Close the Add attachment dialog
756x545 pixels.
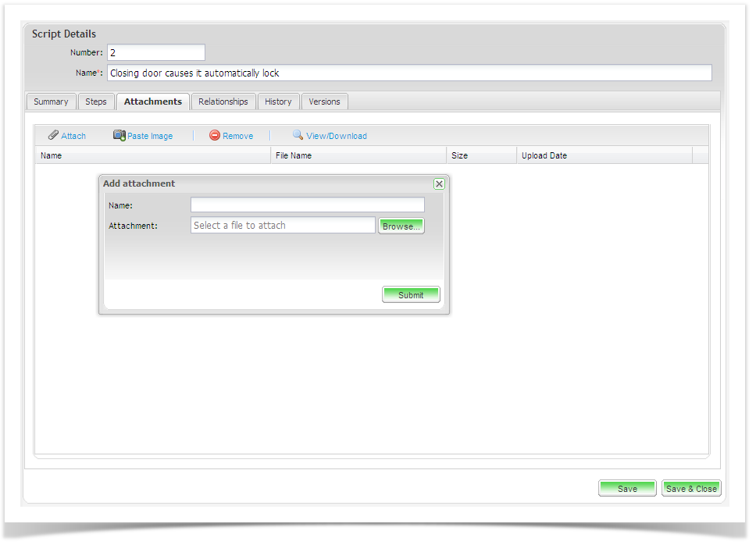tap(439, 183)
